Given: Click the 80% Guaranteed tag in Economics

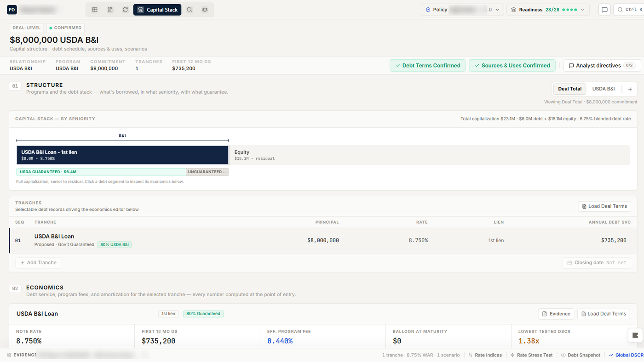Looking at the screenshot, I should click(203, 314).
